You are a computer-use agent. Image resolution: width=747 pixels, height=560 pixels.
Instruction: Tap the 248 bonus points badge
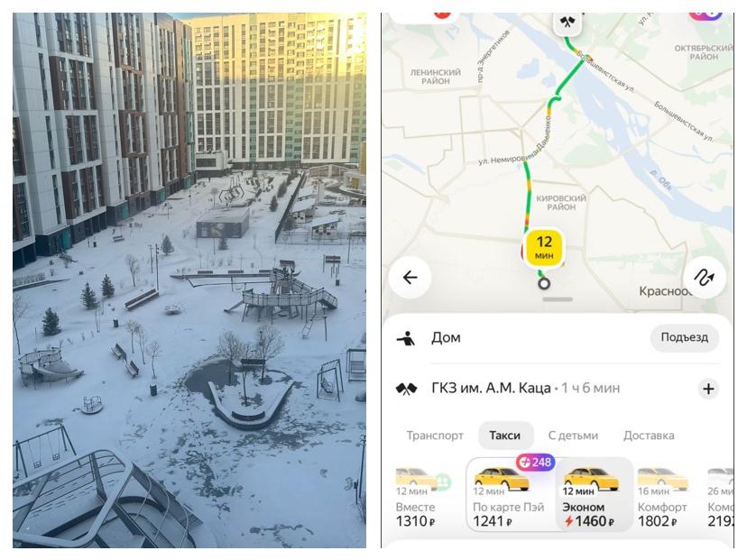(535, 462)
